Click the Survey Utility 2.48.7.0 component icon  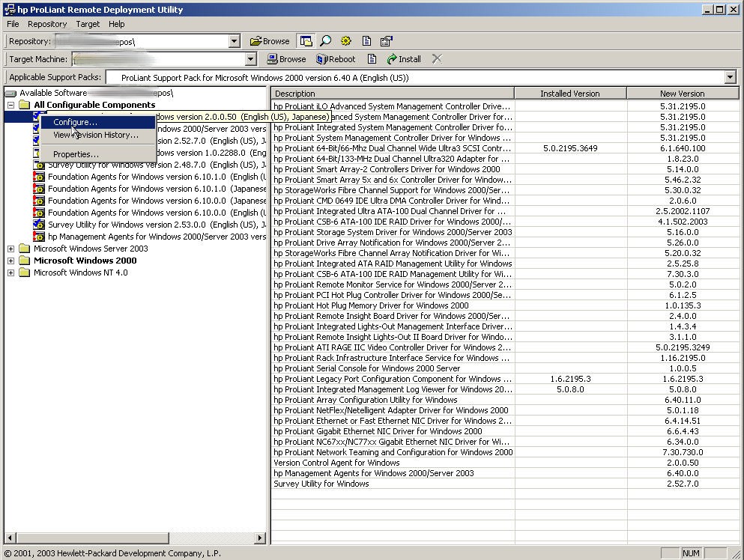39,165
